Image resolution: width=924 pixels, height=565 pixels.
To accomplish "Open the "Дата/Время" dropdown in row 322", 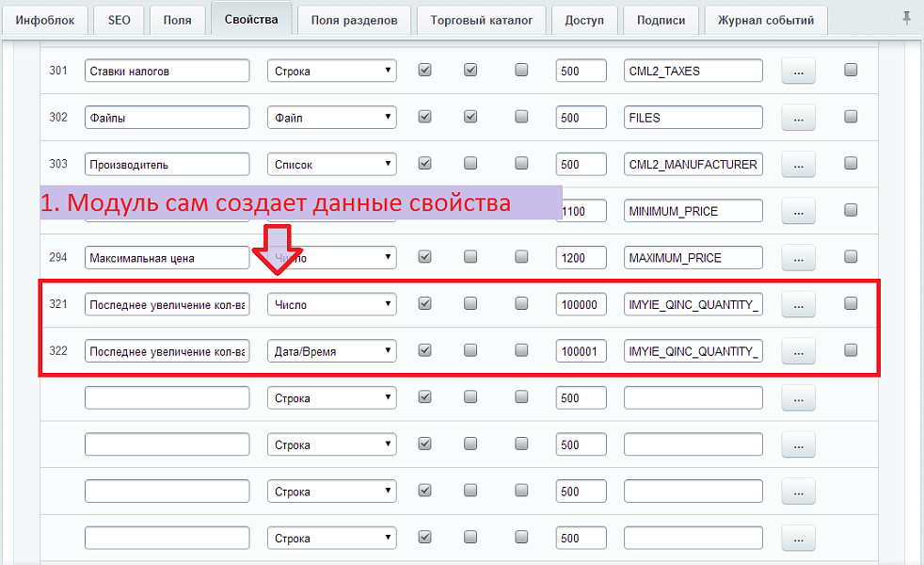I will (x=331, y=350).
